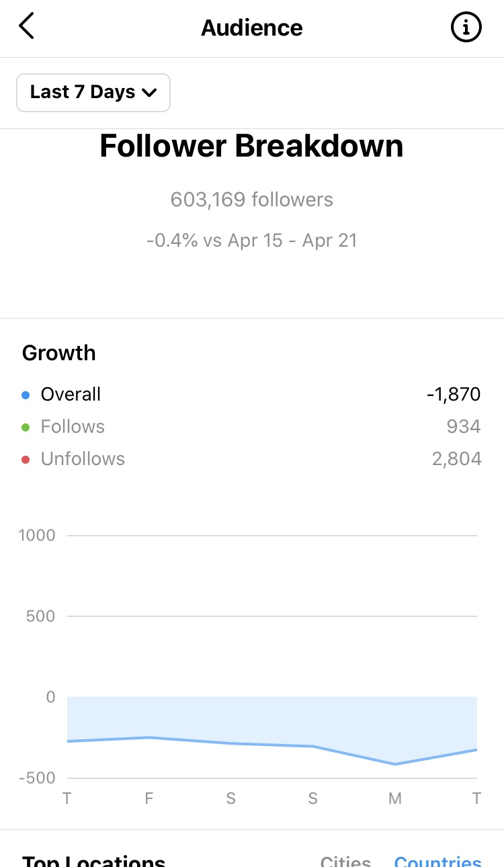504x867 pixels.
Task: Toggle the Unfollows growth series
Action: (x=251, y=459)
